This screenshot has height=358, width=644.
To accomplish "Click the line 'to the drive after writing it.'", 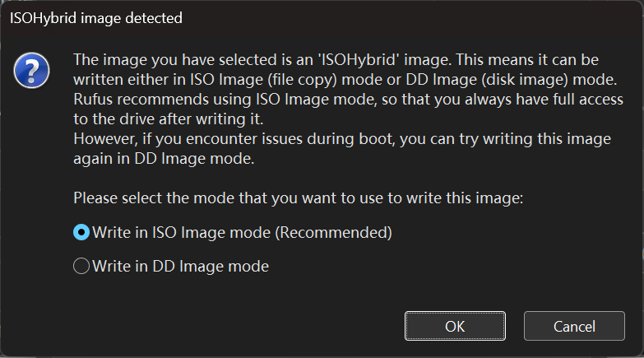I will [x=169, y=119].
